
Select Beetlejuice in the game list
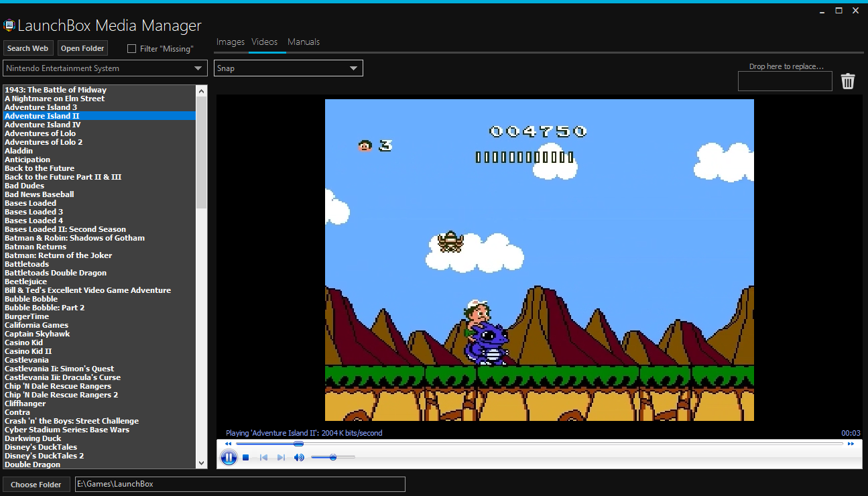[25, 282]
